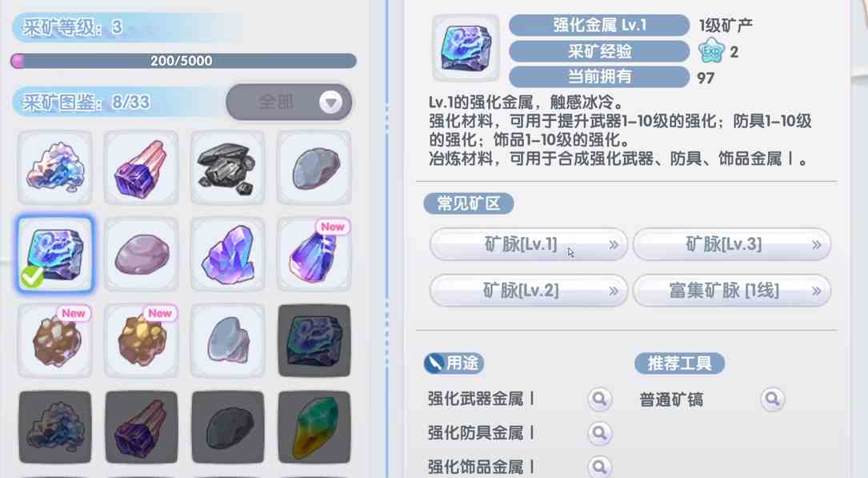Select the purple crystal cluster ore
The height and width of the screenshot is (478, 868).
pyautogui.click(x=227, y=255)
